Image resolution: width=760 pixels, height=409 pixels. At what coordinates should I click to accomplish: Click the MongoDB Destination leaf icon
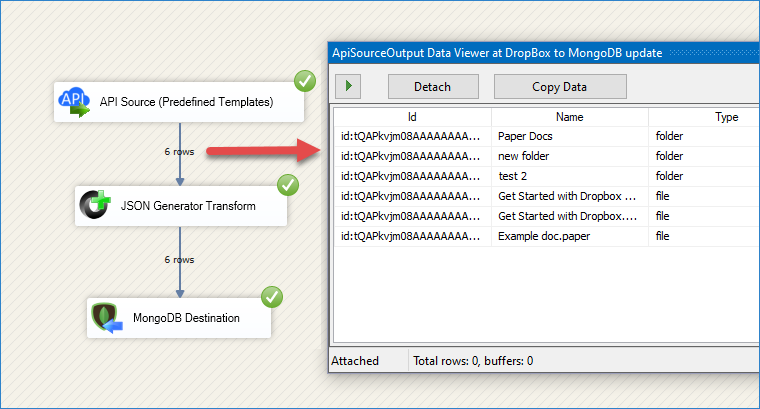tap(107, 318)
